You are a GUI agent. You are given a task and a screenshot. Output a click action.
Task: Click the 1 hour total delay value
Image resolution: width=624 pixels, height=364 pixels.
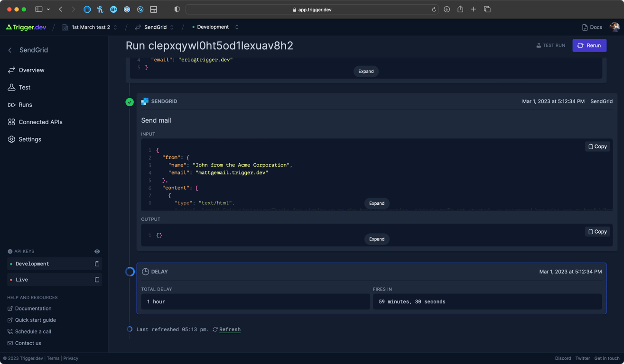point(255,302)
